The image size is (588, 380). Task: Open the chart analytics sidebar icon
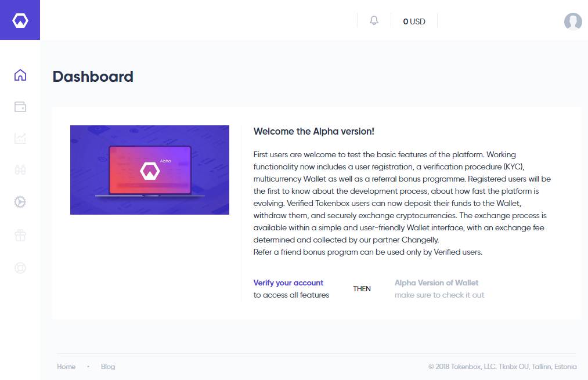[20, 138]
